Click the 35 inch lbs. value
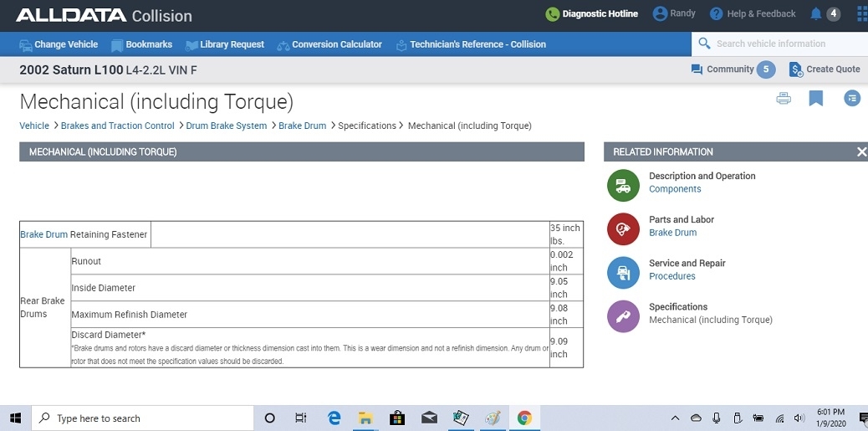Screen dimensions: 868x431 pyautogui.click(x=565, y=234)
